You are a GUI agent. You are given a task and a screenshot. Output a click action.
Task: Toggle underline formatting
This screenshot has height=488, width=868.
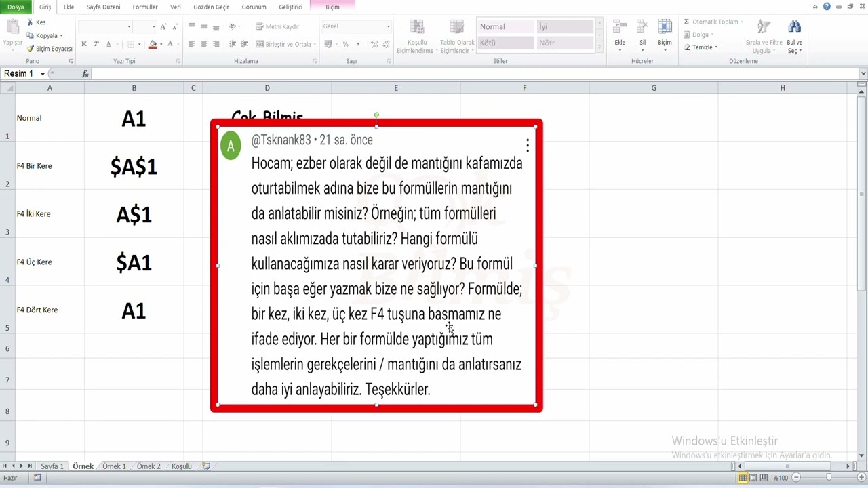click(x=108, y=44)
